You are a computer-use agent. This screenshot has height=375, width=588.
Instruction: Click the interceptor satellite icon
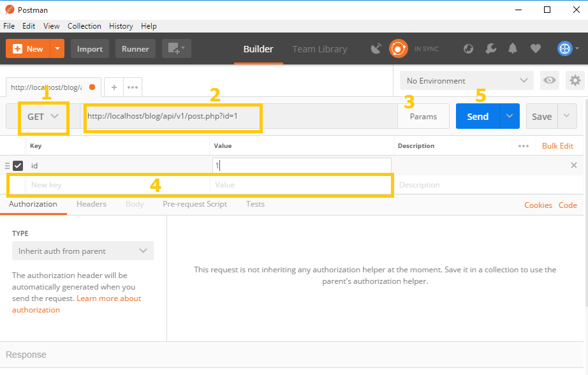coord(376,48)
